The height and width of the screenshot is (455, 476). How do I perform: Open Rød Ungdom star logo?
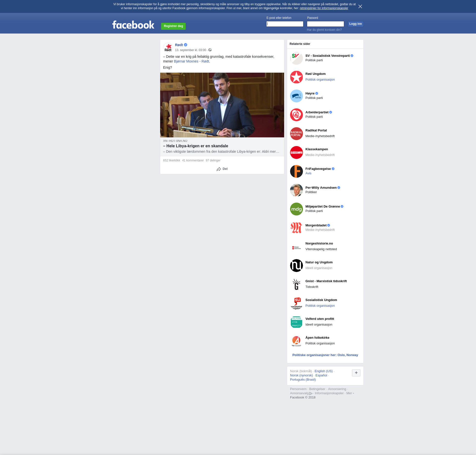coord(297,77)
